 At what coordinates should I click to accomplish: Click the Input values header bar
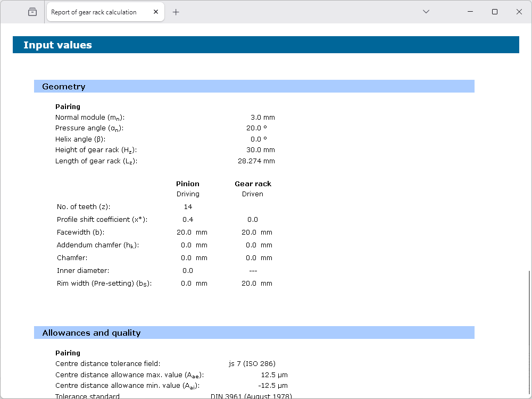click(265, 45)
